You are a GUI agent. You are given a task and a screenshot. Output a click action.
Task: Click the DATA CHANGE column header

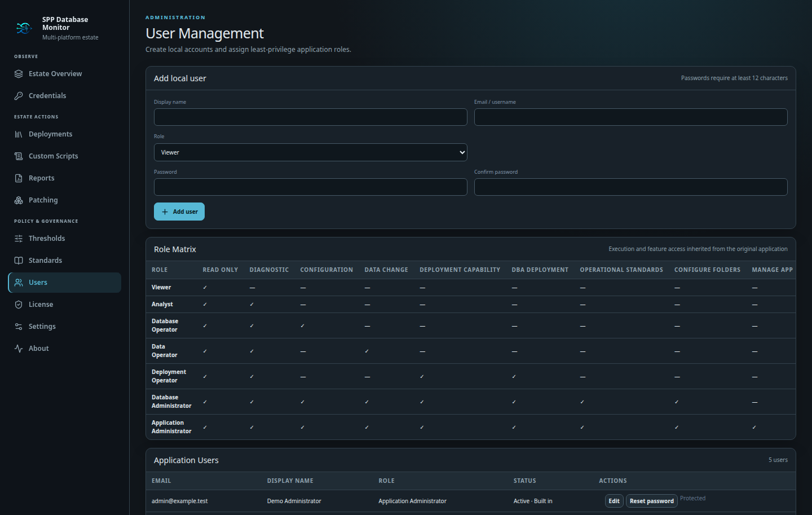(386, 270)
